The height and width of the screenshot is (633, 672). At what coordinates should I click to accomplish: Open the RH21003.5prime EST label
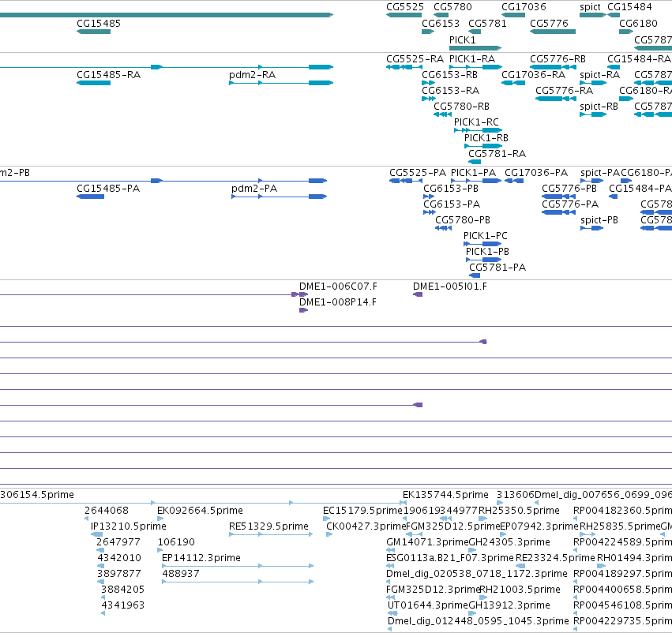(x=520, y=590)
